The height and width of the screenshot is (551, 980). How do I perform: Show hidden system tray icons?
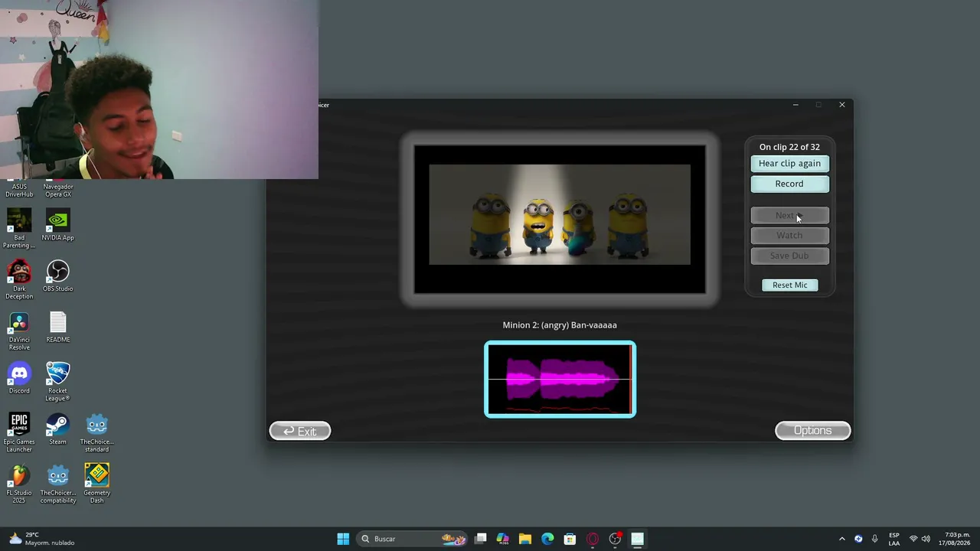(x=841, y=539)
